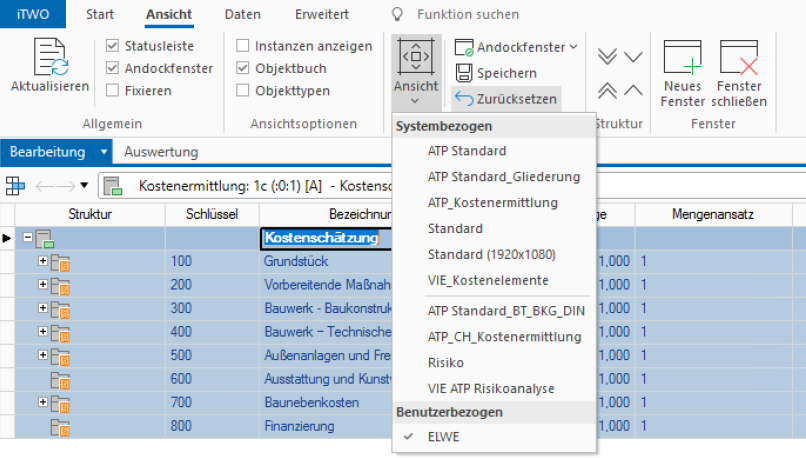
Task: Click the double up chevron in Struktur
Action: [x=607, y=91]
